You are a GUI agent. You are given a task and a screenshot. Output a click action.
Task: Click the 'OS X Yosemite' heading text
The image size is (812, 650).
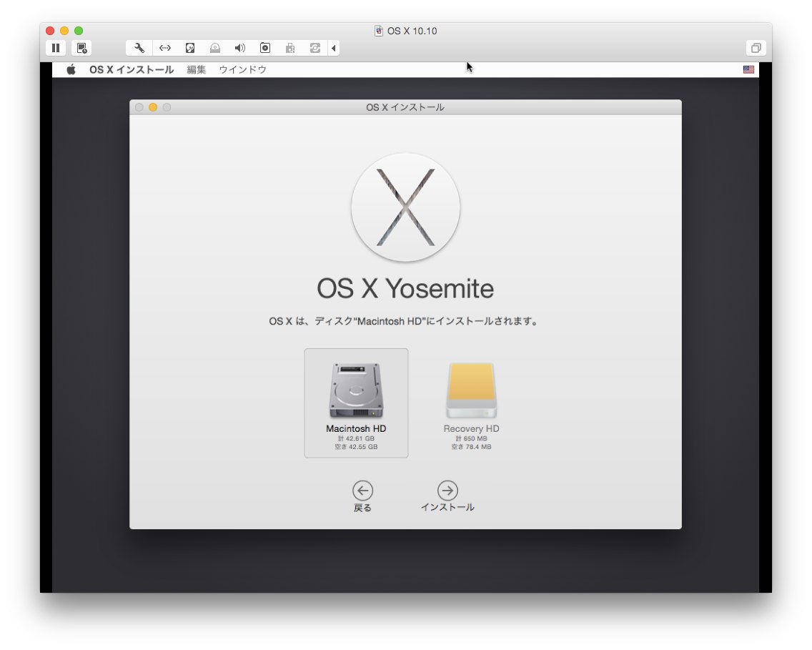(x=405, y=288)
